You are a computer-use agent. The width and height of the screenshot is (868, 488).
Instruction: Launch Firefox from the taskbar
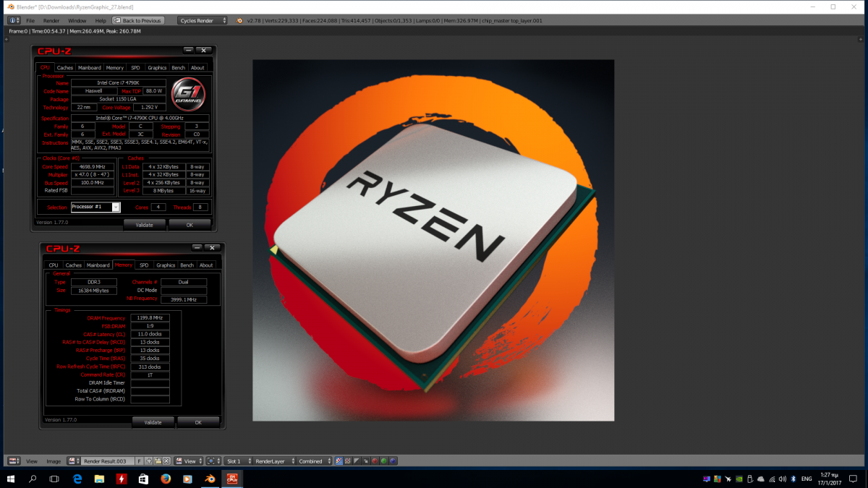[x=166, y=479]
